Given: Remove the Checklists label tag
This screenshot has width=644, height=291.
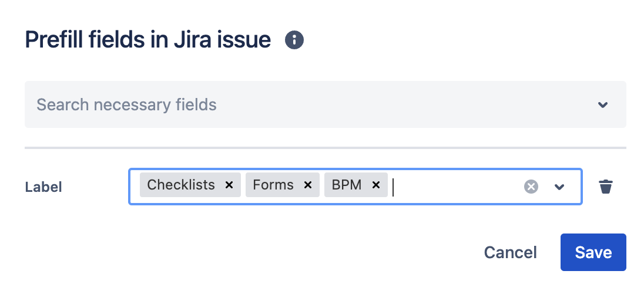Looking at the screenshot, I should point(229,185).
